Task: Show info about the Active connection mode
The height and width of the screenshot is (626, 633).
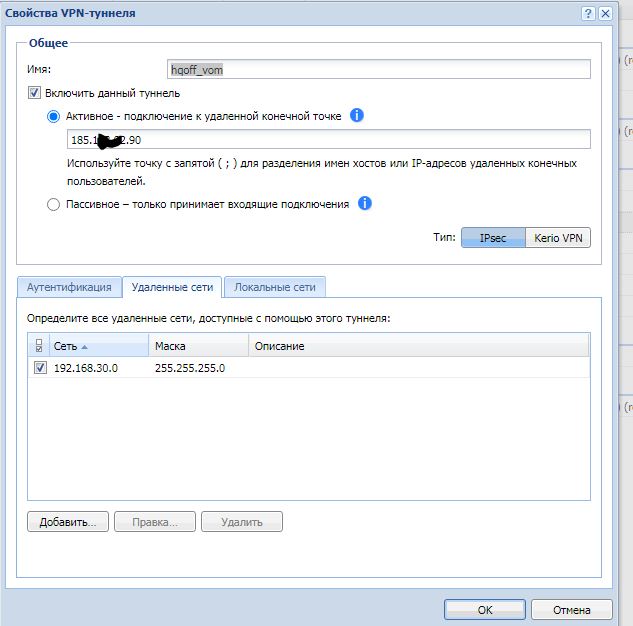Action: pyautogui.click(x=356, y=115)
